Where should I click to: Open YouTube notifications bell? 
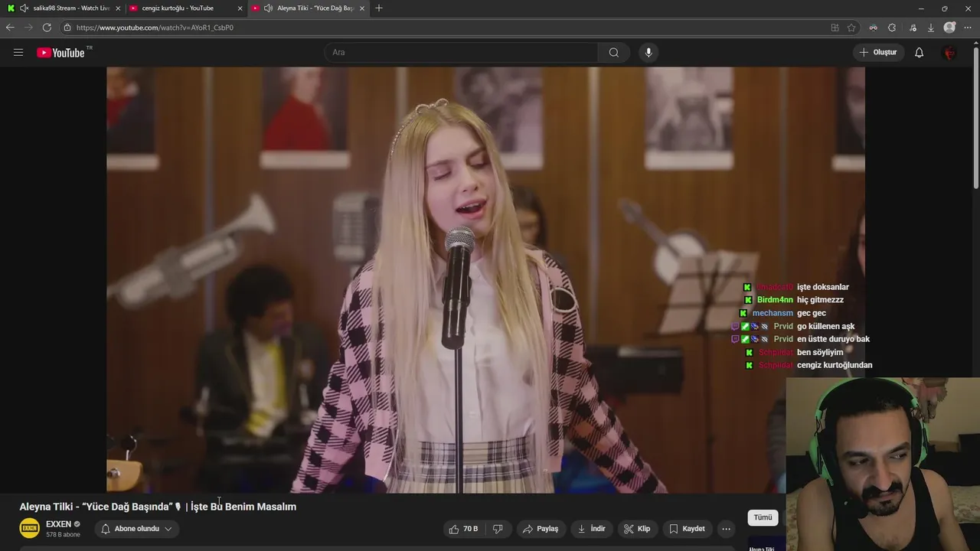920,53
